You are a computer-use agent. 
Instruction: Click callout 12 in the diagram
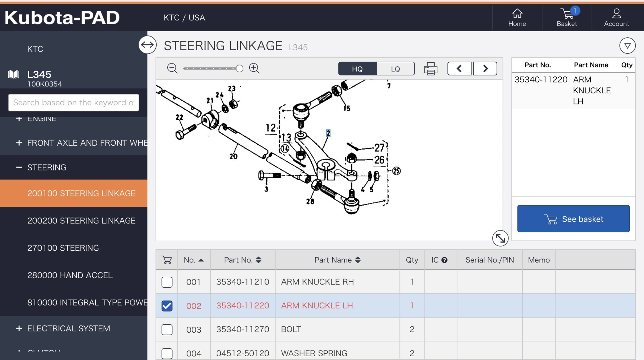(270, 128)
